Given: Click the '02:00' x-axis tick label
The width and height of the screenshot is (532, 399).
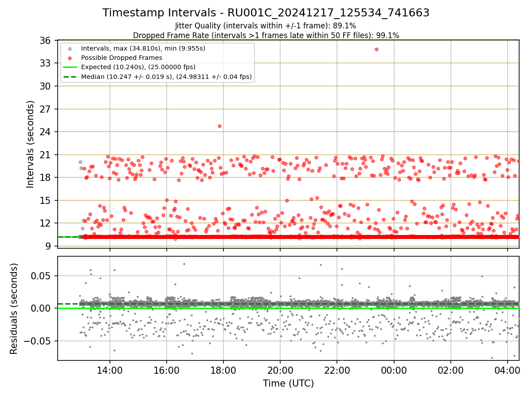Looking at the screenshot, I should [451, 370].
